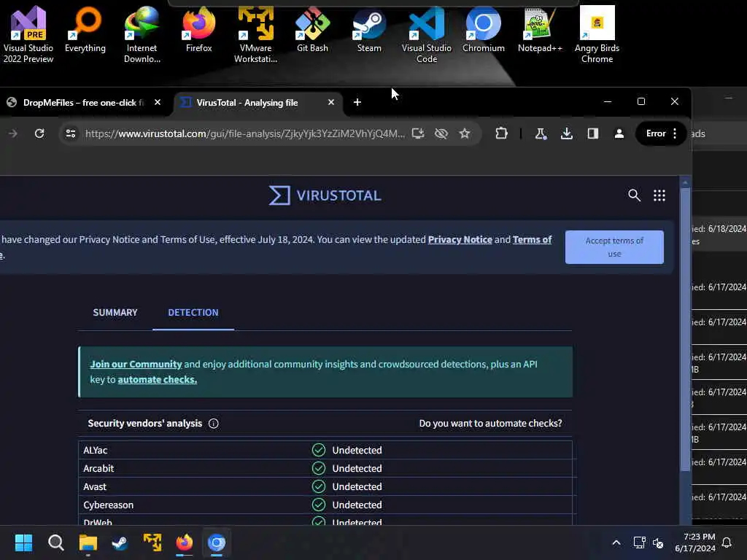Click the muted volume tray icon
This screenshot has height=560, width=747.
pos(658,542)
